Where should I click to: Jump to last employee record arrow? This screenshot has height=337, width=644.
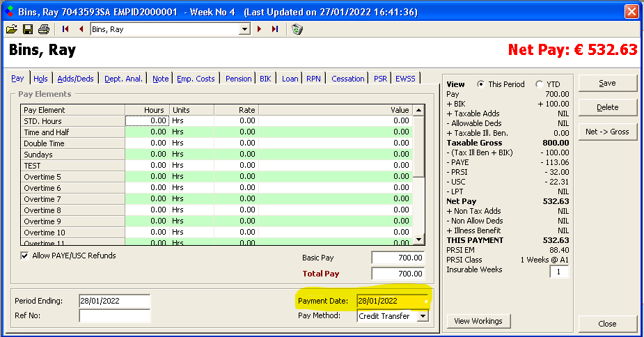coord(275,29)
